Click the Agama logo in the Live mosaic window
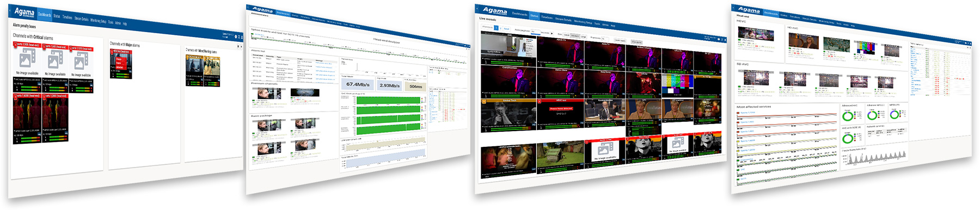This screenshot has width=980, height=210. [x=495, y=11]
